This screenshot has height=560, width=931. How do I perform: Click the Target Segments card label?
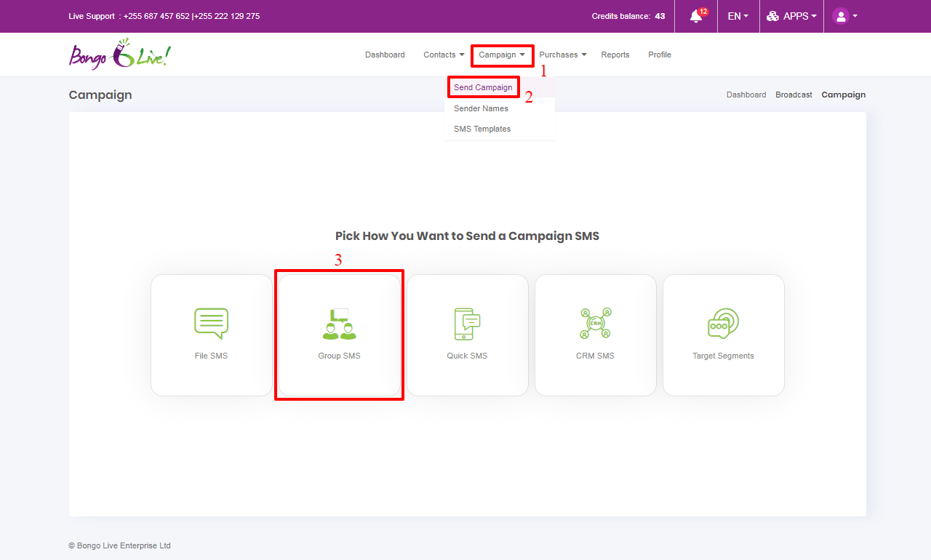tap(723, 356)
